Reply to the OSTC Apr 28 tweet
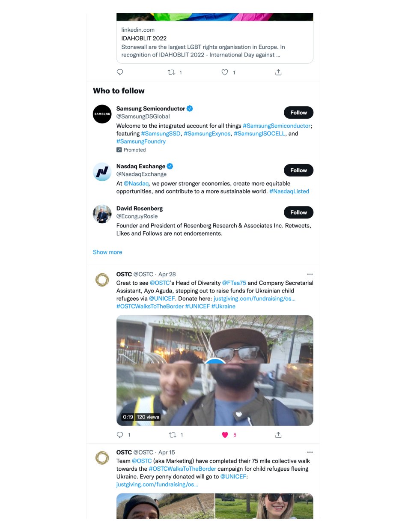This screenshot has height=532, width=411. point(120,435)
